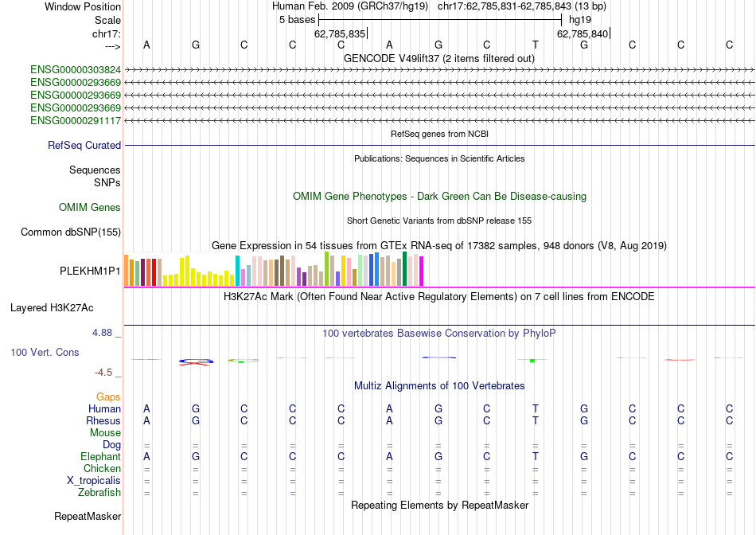Open the H3K27Ac Mark ENCODE track title
Image resolution: width=756 pixels, height=535 pixels.
(438, 296)
